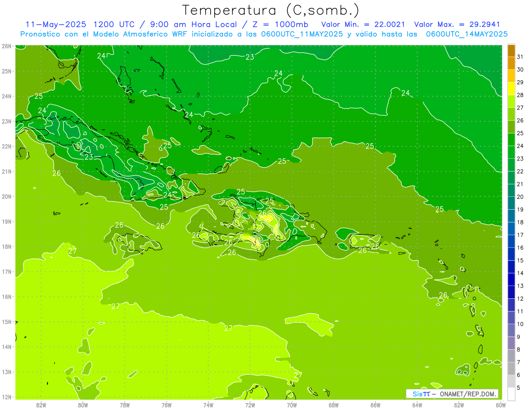Image resolution: width=532 pixels, height=411 pixels.
Task: Click longitude axis label '80W'
Action: (83, 405)
